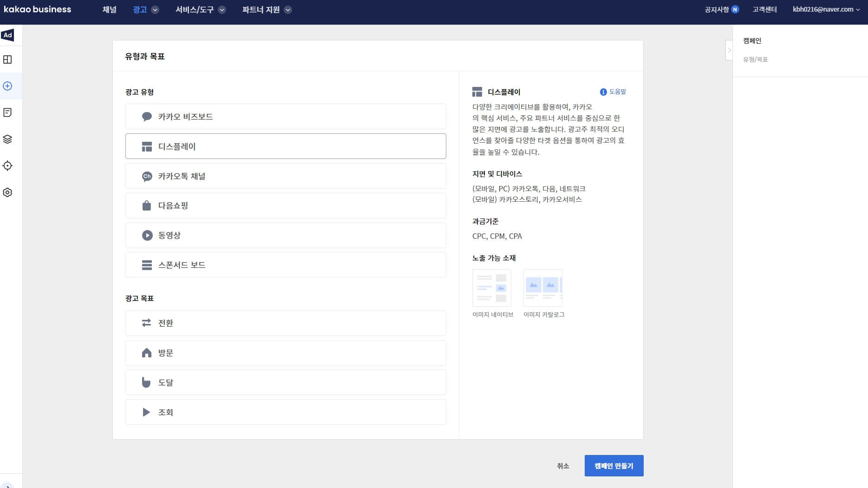The height and width of the screenshot is (488, 868).
Task: Open the 도움말 help link
Action: [618, 92]
